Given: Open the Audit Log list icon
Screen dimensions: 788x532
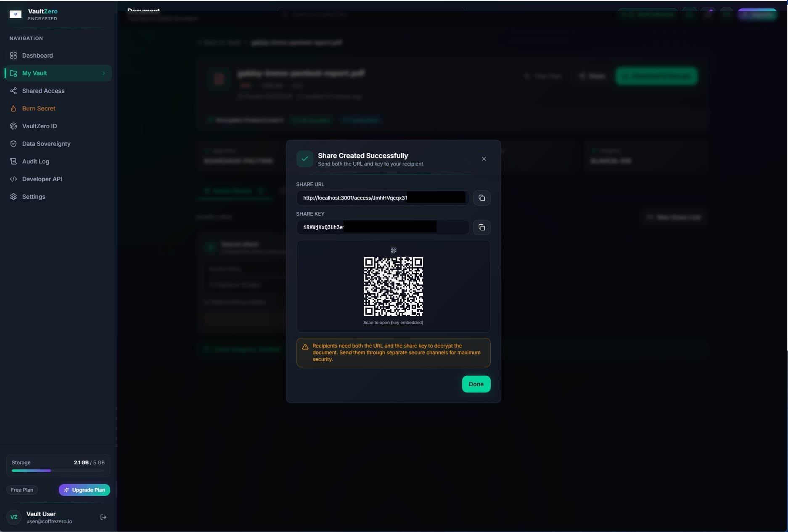Looking at the screenshot, I should click(x=14, y=161).
